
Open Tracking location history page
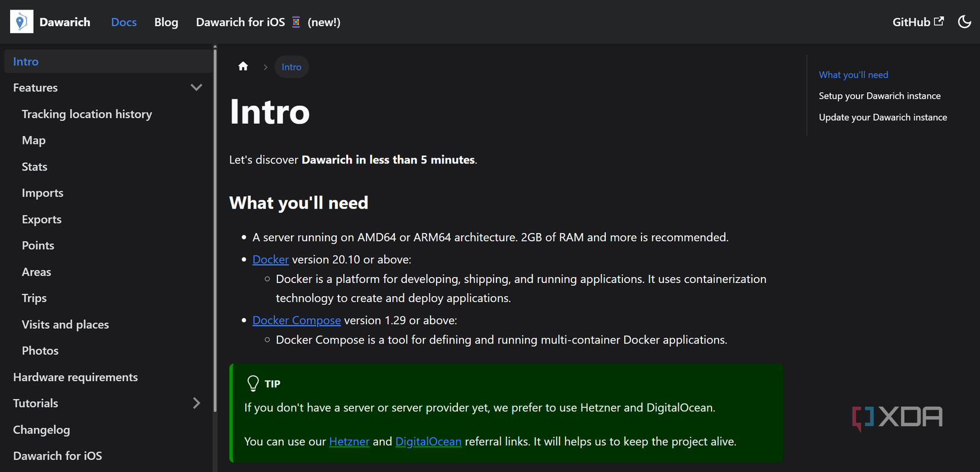pyautogui.click(x=87, y=114)
